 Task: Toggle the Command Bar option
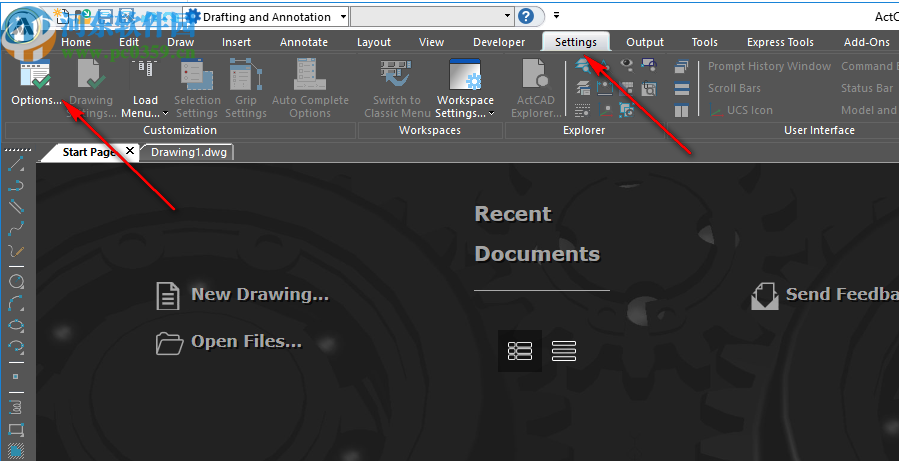[x=869, y=66]
